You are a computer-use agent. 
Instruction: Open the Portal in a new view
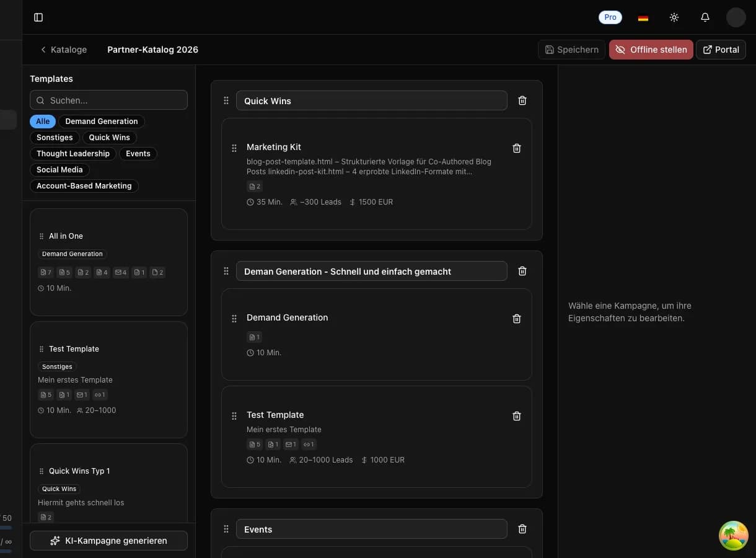pos(721,50)
